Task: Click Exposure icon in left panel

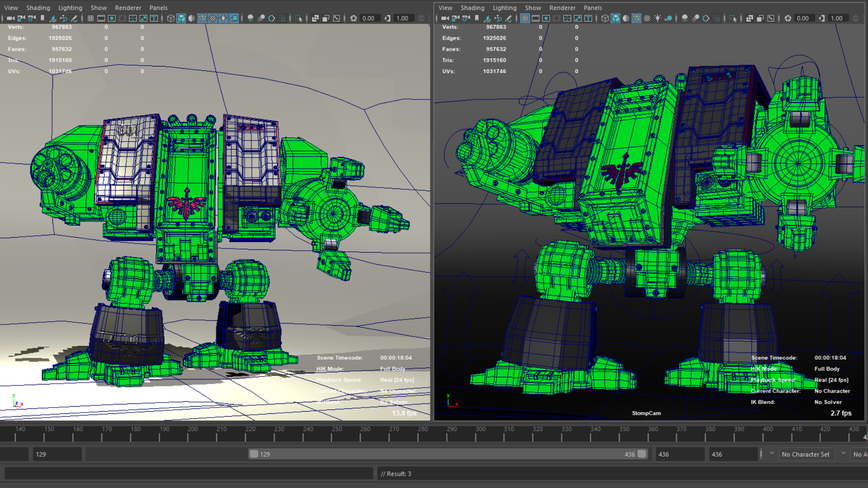Action: point(354,18)
